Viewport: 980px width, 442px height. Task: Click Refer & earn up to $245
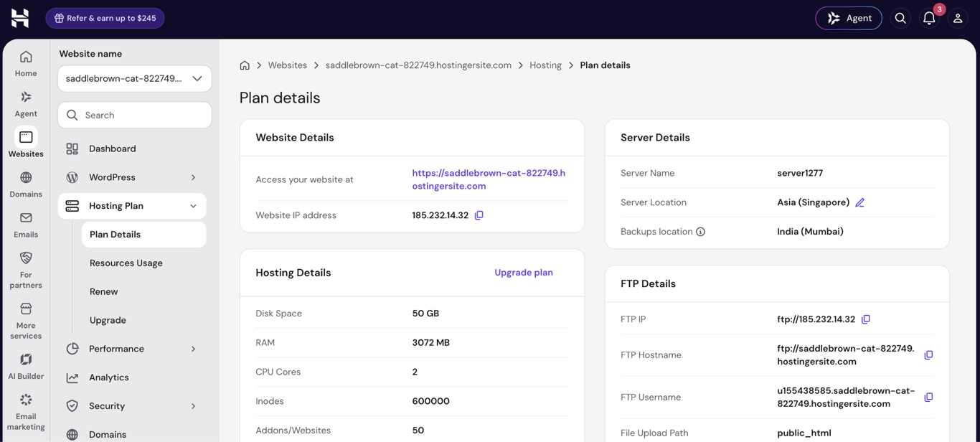point(105,18)
